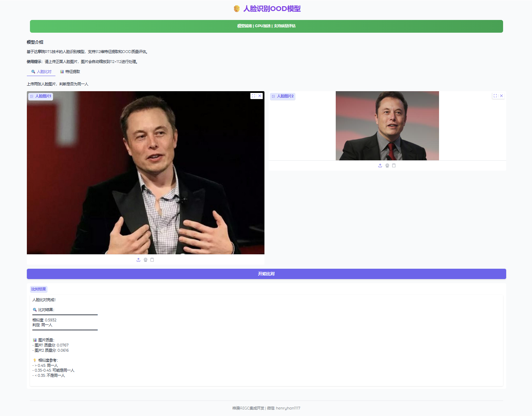Click the 人脸图片2 label badge
532x416 pixels.
[x=283, y=96]
